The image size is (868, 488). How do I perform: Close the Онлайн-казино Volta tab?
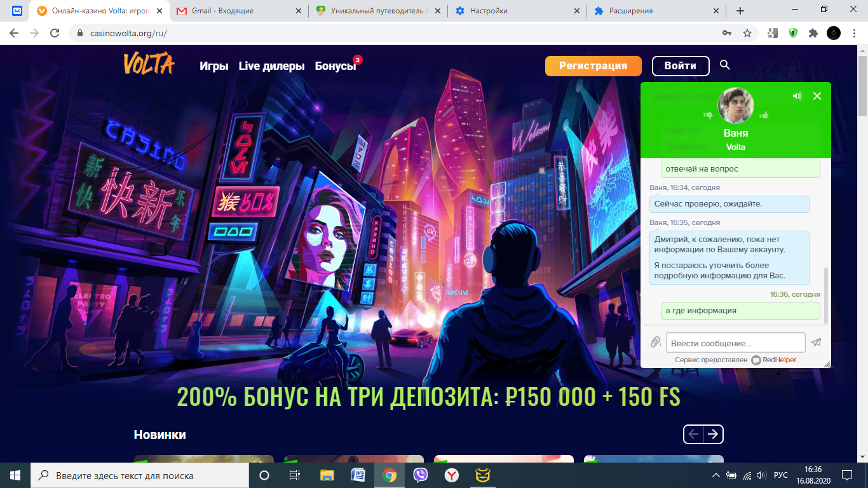[x=159, y=11]
